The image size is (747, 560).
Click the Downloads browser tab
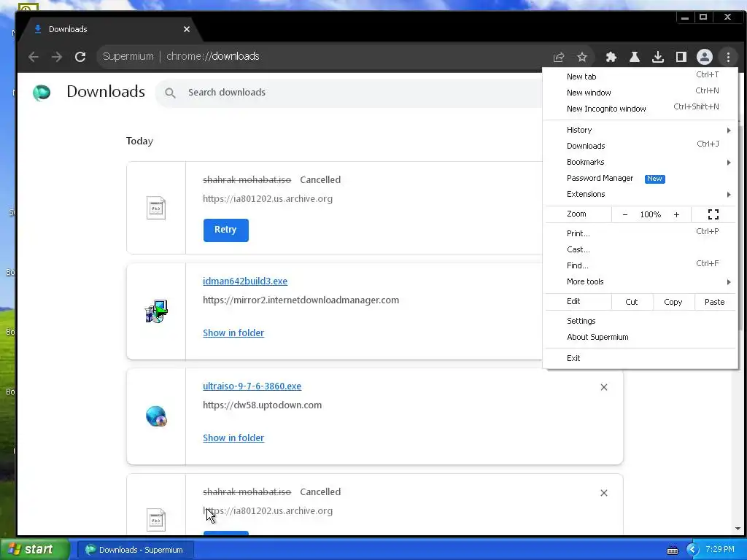point(109,29)
